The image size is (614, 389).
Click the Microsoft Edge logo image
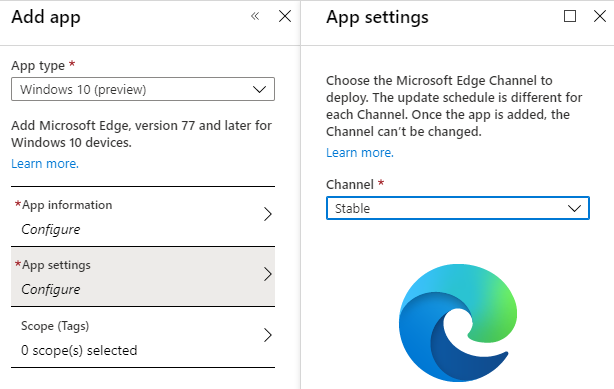pos(458,323)
